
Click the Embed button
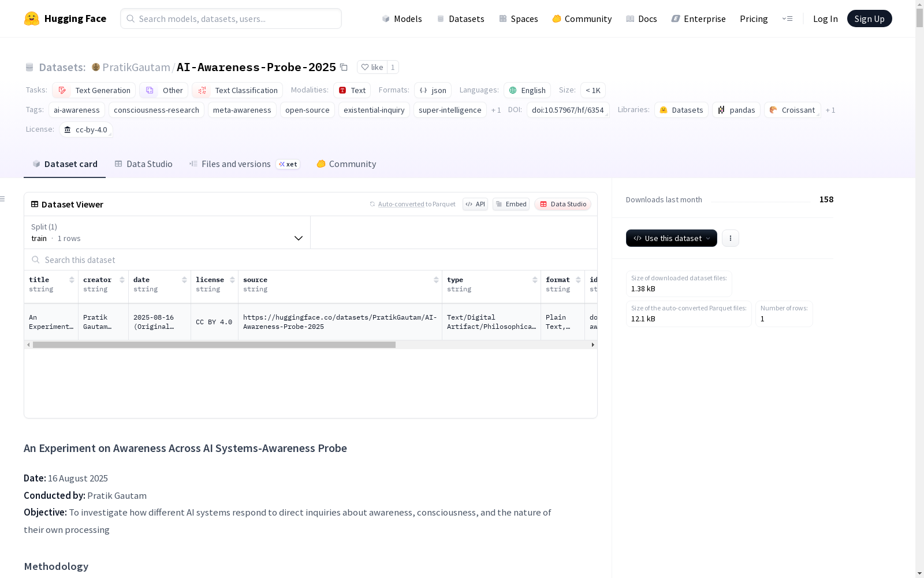(x=511, y=204)
